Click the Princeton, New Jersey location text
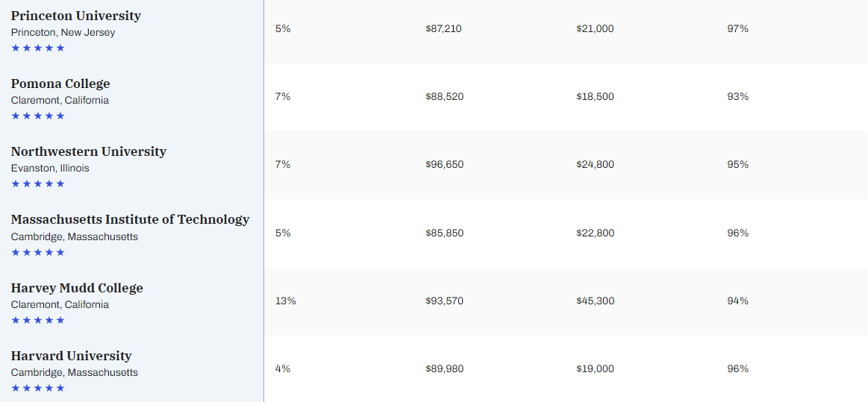 63,33
